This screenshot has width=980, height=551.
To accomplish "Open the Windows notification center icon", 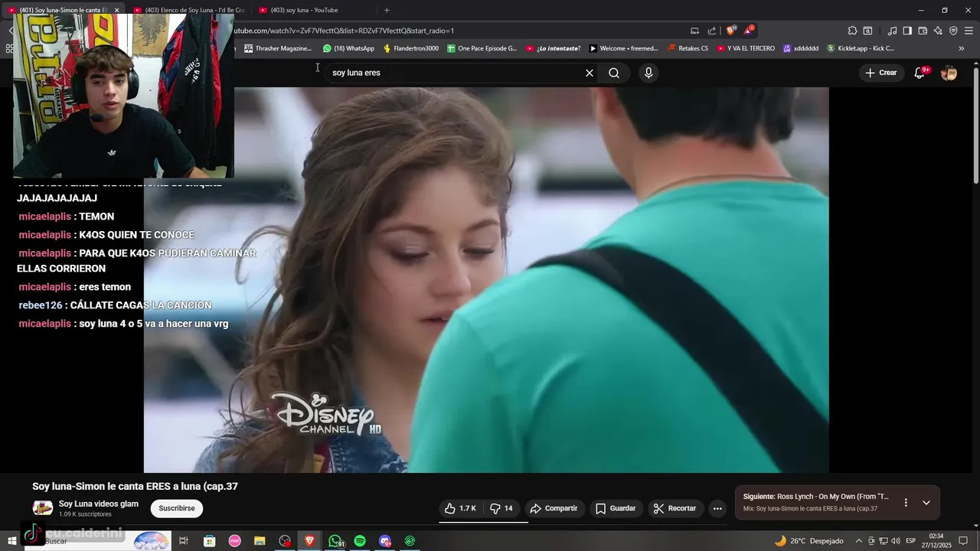I will (963, 541).
